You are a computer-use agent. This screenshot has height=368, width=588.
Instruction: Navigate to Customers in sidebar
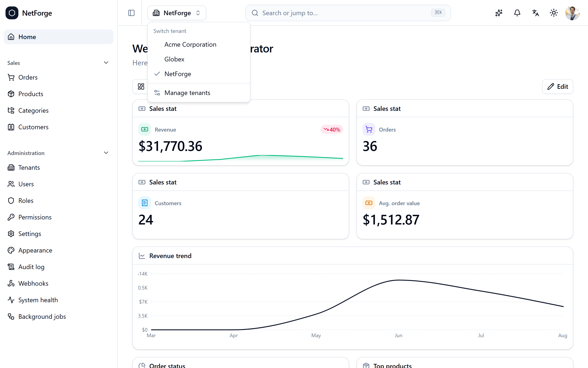pos(59,127)
